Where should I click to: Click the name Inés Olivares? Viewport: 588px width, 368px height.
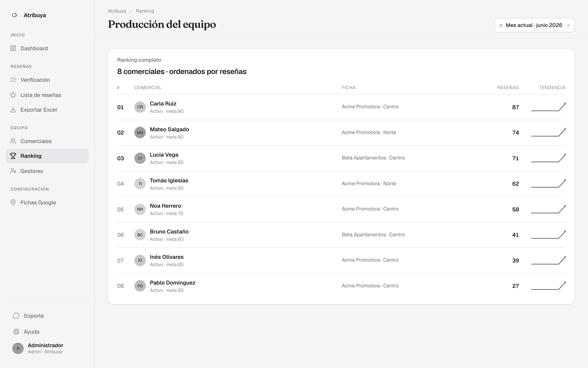pos(167,257)
